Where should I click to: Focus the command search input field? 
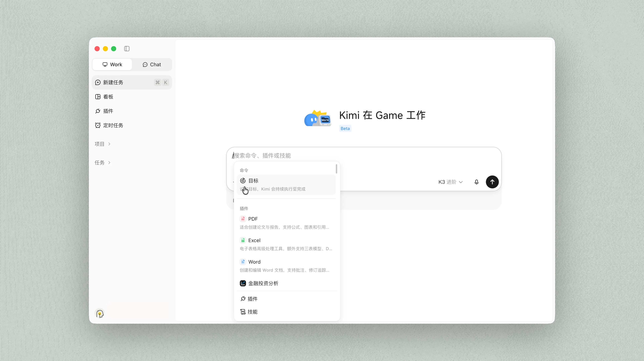(x=364, y=156)
